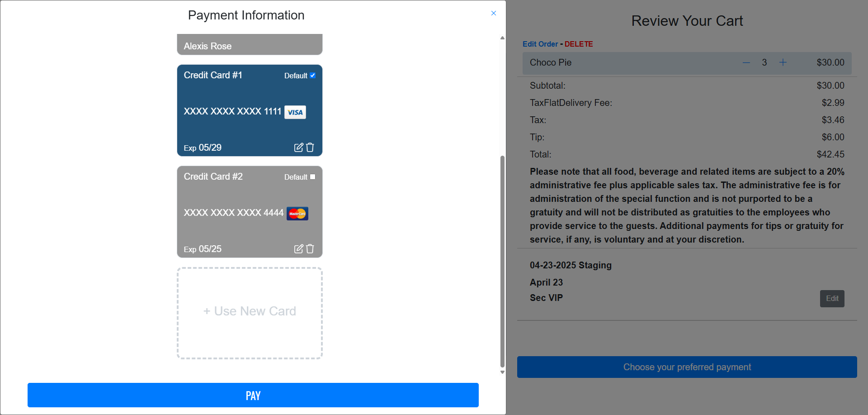Edit Credit Card #2 details via pencil icon
This screenshot has height=415, width=868.
click(299, 248)
